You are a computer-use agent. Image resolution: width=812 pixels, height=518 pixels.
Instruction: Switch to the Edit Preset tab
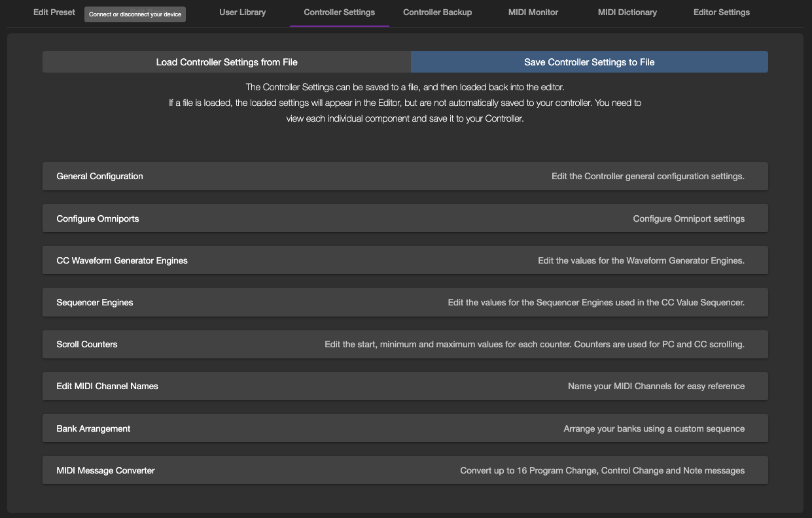[54, 12]
